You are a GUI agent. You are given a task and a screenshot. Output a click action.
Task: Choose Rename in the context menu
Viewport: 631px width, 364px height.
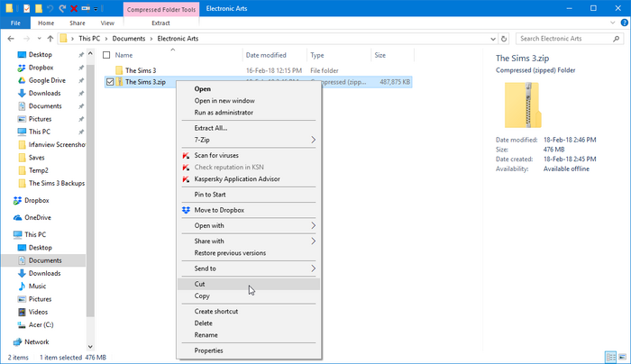click(x=249, y=335)
